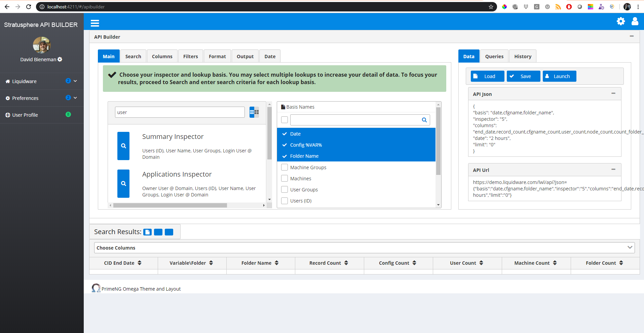Sort by User Count column

pos(481,263)
